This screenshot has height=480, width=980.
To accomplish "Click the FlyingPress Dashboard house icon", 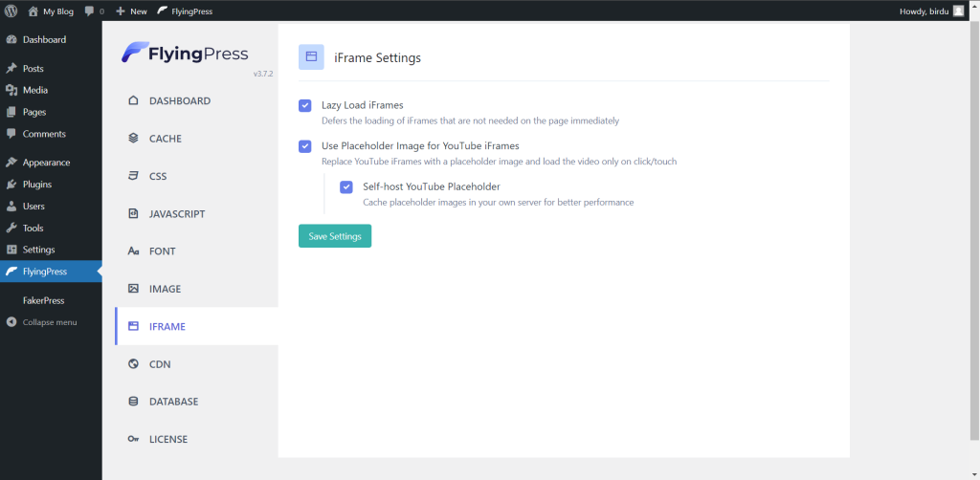I will [133, 100].
